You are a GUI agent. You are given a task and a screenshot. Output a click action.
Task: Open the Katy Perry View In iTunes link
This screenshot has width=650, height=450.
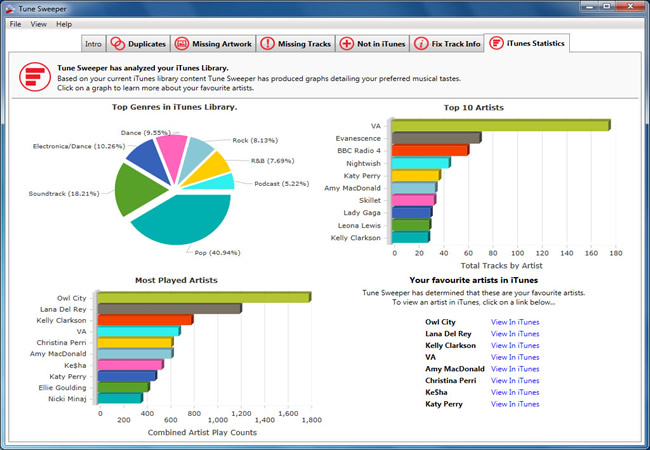[x=515, y=404]
